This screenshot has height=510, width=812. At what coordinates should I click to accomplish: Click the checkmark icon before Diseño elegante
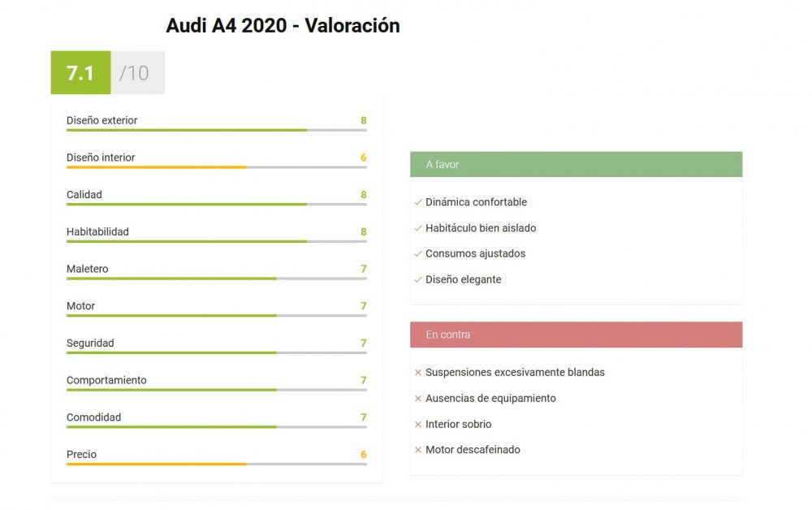[x=417, y=280]
